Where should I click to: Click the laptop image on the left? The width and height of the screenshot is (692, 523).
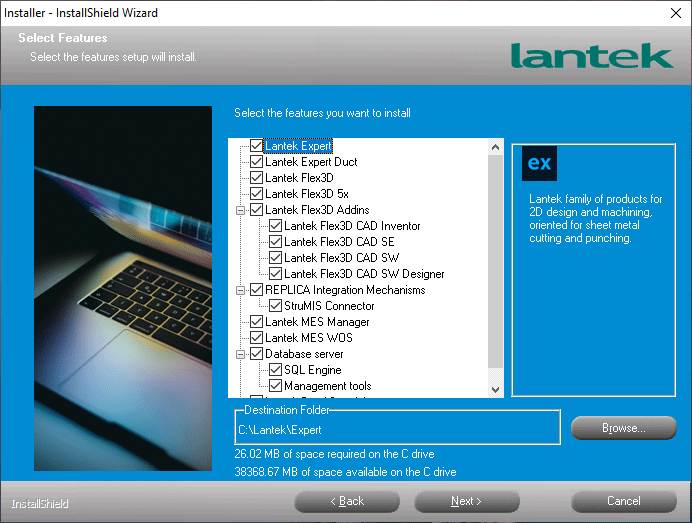point(123,288)
